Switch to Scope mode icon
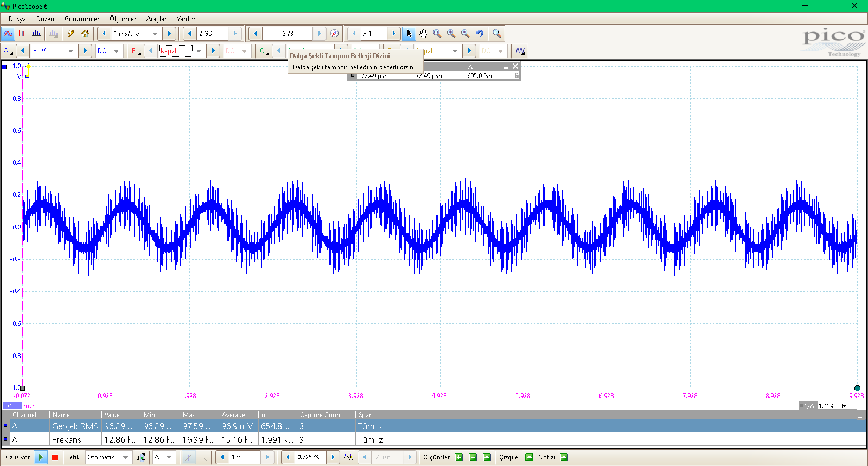 [x=8, y=34]
